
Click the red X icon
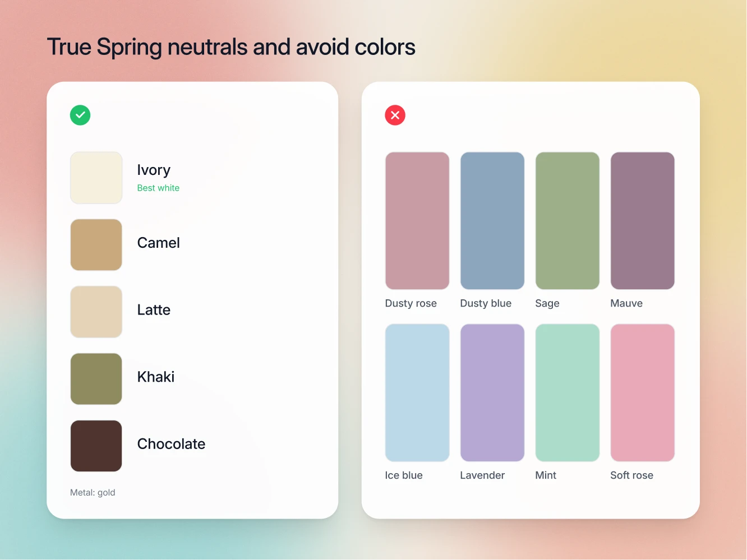point(395,115)
